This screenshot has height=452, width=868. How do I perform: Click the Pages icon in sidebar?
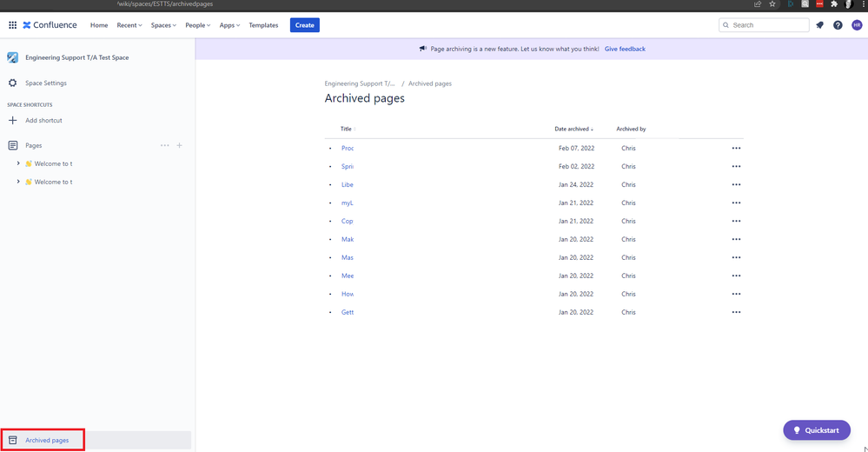click(13, 145)
